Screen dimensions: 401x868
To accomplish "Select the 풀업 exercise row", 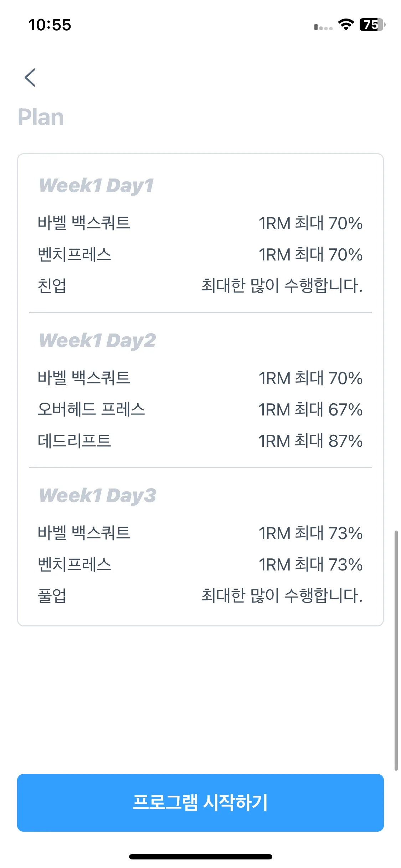I will 200,596.
